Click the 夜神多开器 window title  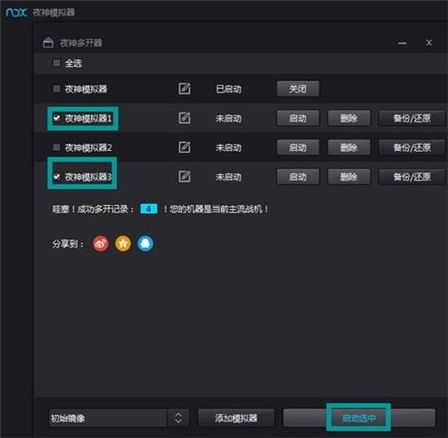(x=81, y=43)
